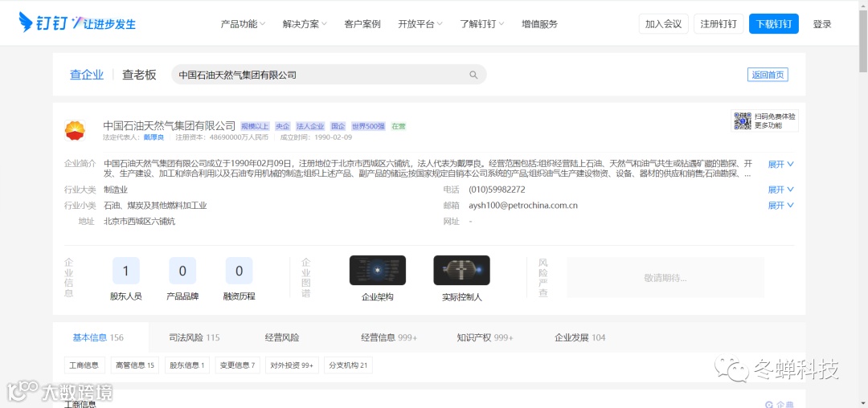Click the 下载钉钉 button
The height and width of the screenshot is (408, 868).
pos(774,24)
